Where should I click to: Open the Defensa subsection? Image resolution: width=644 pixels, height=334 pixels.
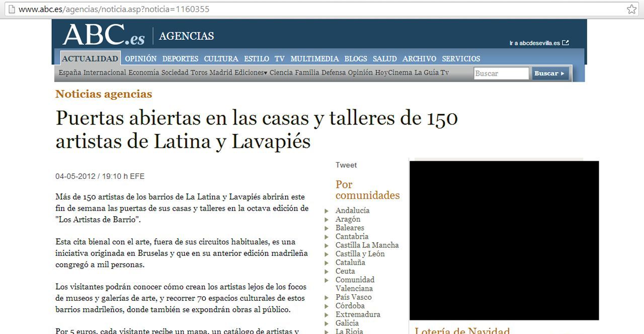click(334, 73)
